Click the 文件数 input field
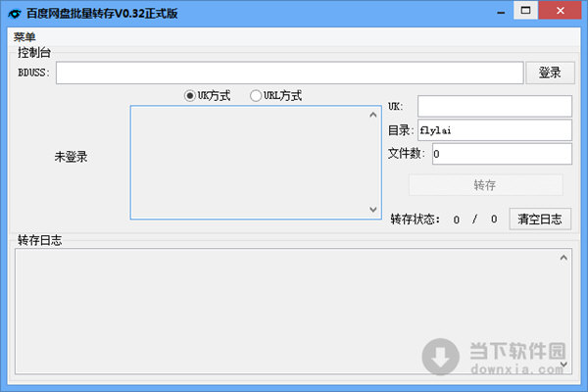The height and width of the screenshot is (392, 588). pyautogui.click(x=502, y=154)
